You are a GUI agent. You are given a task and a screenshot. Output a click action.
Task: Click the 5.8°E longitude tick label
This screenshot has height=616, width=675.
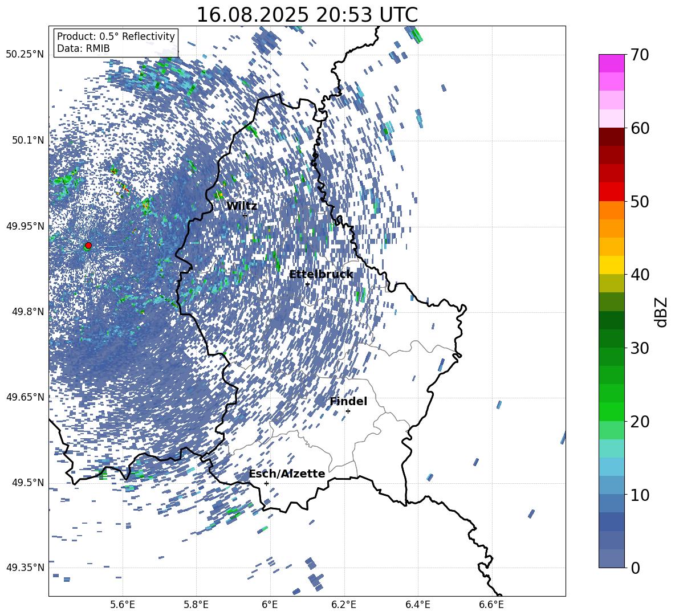[196, 605]
